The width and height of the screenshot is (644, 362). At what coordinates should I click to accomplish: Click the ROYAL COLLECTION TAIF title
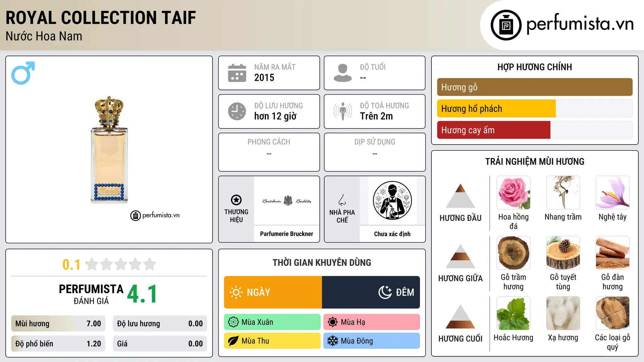coord(101,18)
